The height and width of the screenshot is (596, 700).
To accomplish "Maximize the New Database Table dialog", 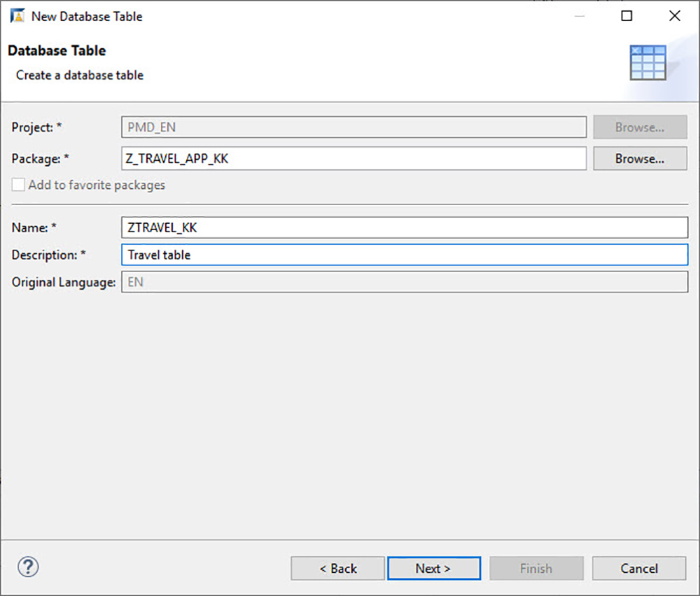I will tap(627, 15).
